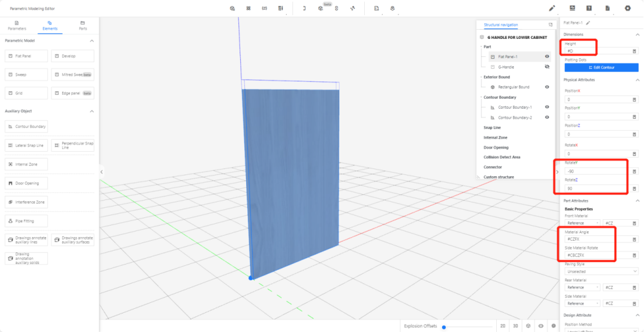Screen dimensions: 644x332
Task: Open settings gear icon in top right
Action: point(628,8)
